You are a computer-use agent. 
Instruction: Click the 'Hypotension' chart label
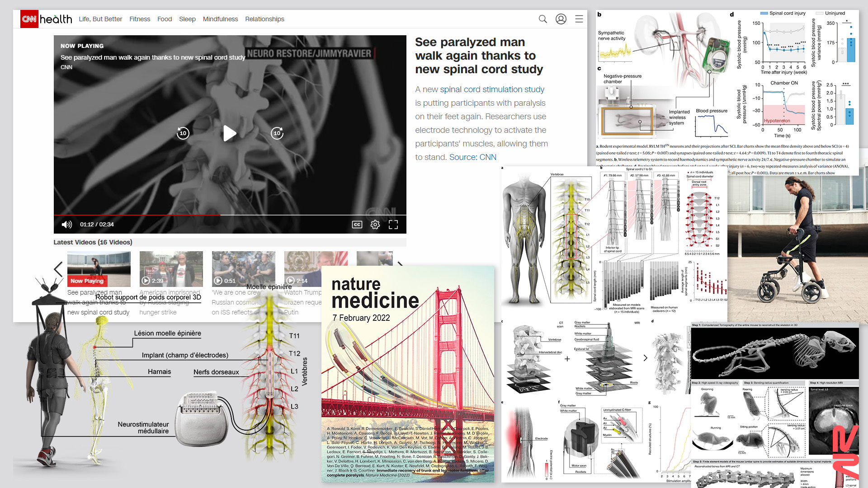tap(777, 121)
